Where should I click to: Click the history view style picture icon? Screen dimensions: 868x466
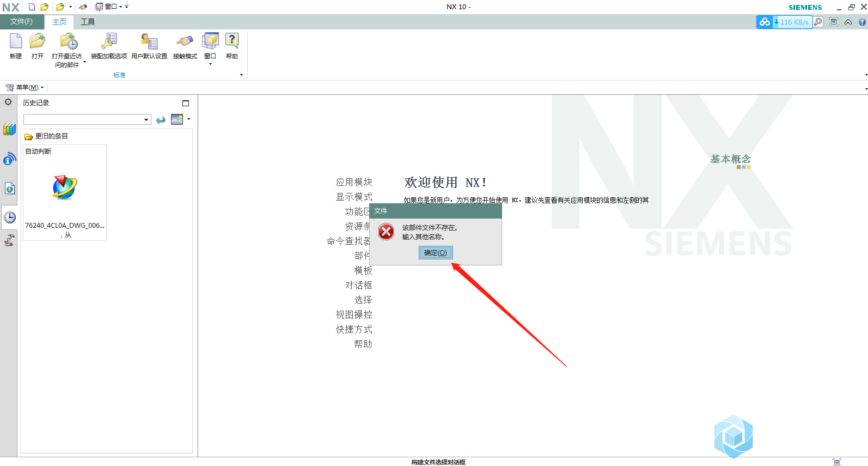[x=177, y=119]
